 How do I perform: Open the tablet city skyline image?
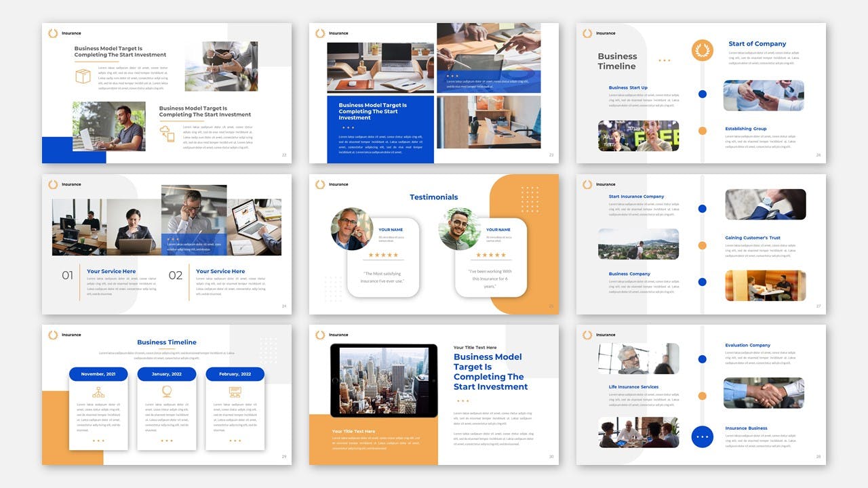click(x=383, y=380)
